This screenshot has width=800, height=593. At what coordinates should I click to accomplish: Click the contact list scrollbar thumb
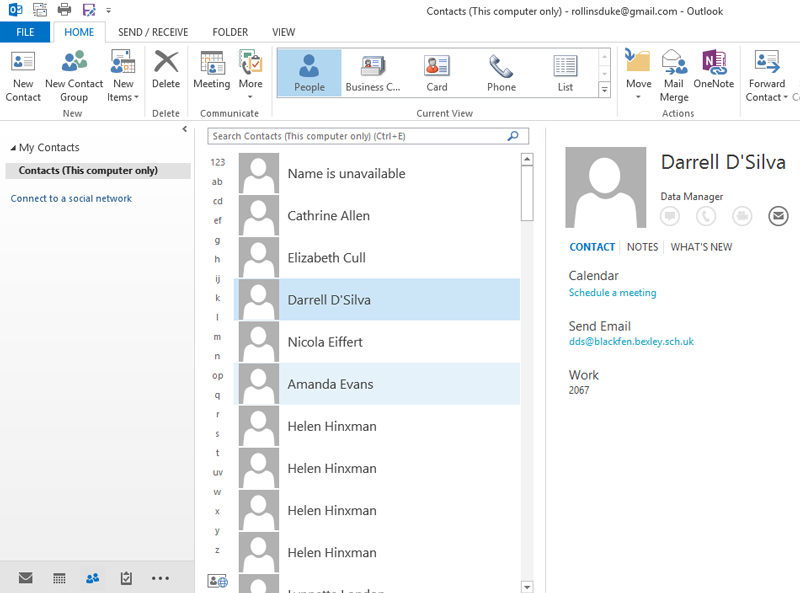pos(527,193)
